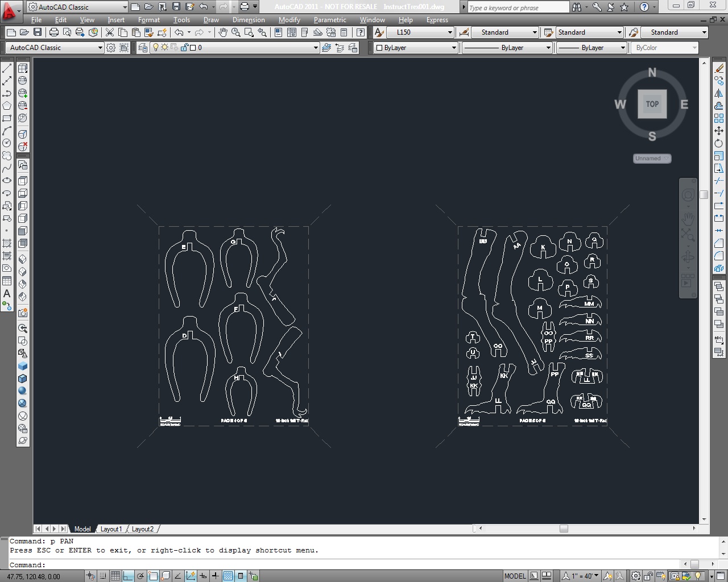Open the Express menu

437,20
